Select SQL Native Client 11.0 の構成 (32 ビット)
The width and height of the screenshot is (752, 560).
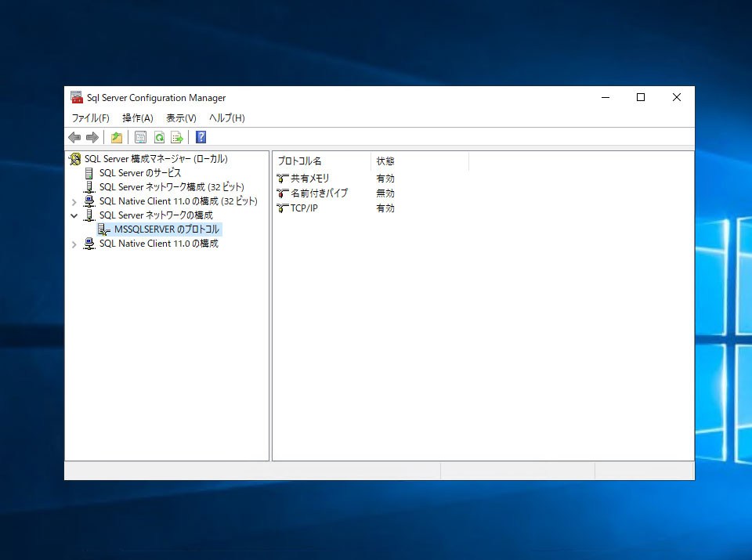[179, 201]
